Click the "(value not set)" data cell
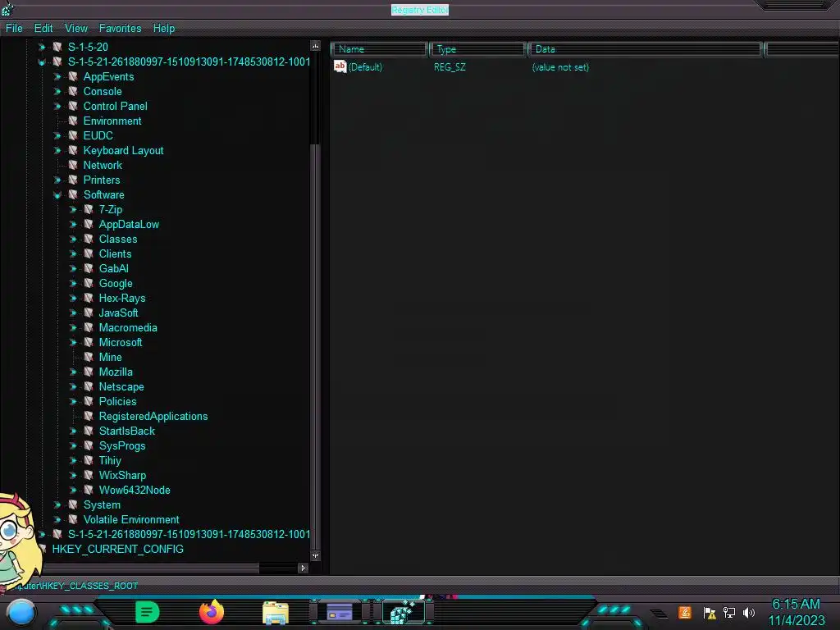 coord(560,67)
